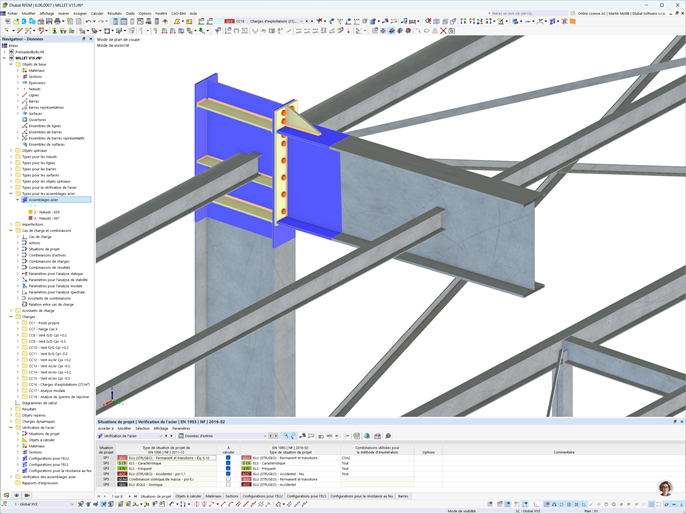Image resolution: width=686 pixels, height=514 pixels.
Task: Click the Print icon in the toolbar
Action: pos(57,21)
